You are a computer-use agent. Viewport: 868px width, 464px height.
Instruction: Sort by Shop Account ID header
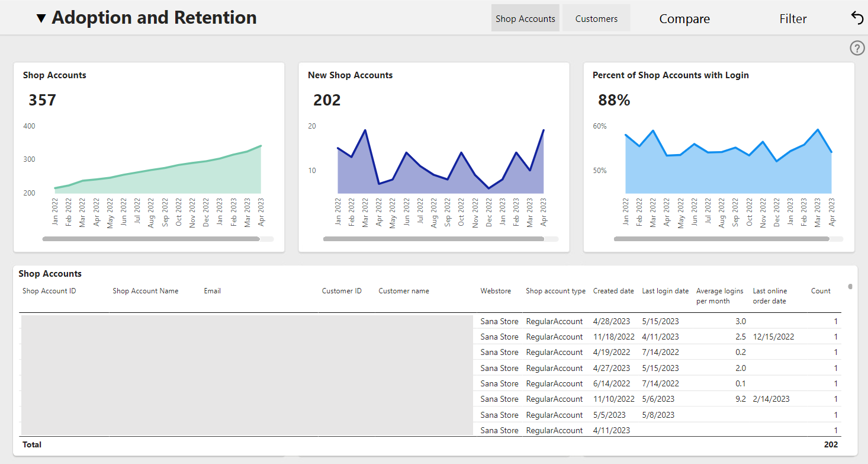click(49, 291)
